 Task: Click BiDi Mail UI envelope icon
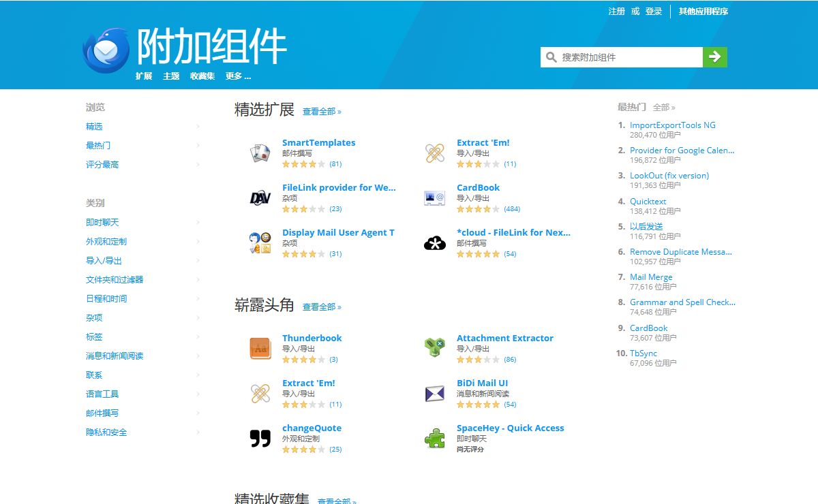pos(435,394)
